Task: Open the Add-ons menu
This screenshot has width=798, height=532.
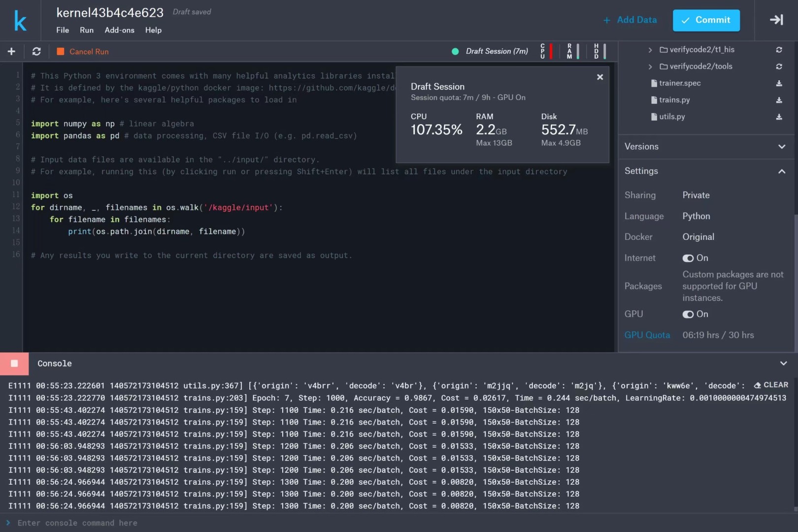Action: click(119, 30)
